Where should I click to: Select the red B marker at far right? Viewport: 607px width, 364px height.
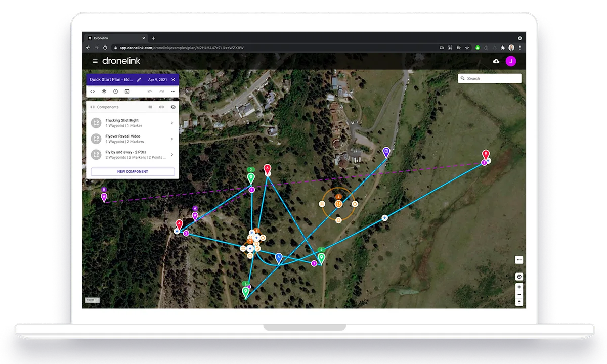pos(486,155)
